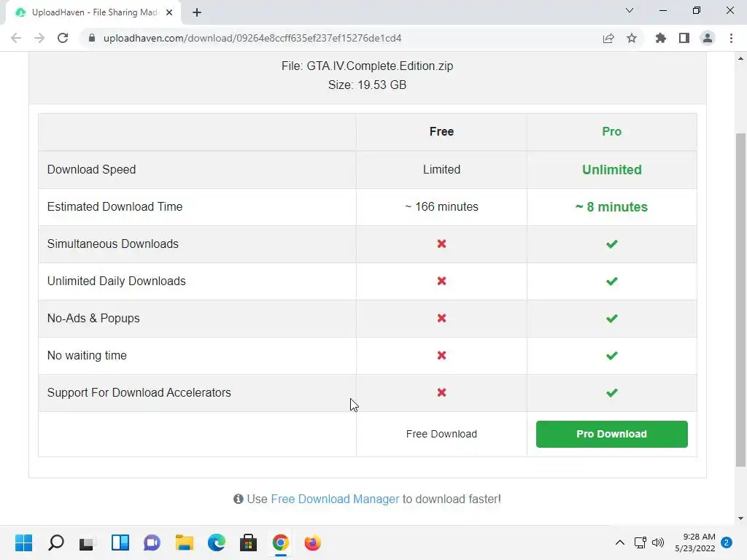Click the '~ 8 minutes' cell
Screen dimensions: 747x560
[612, 206]
